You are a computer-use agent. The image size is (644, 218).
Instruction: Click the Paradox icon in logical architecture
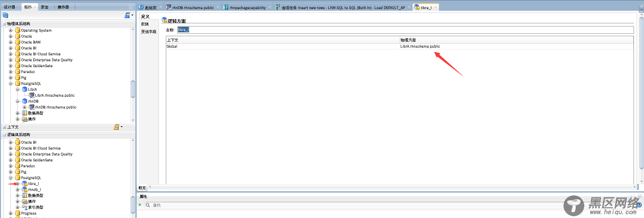pos(18,166)
